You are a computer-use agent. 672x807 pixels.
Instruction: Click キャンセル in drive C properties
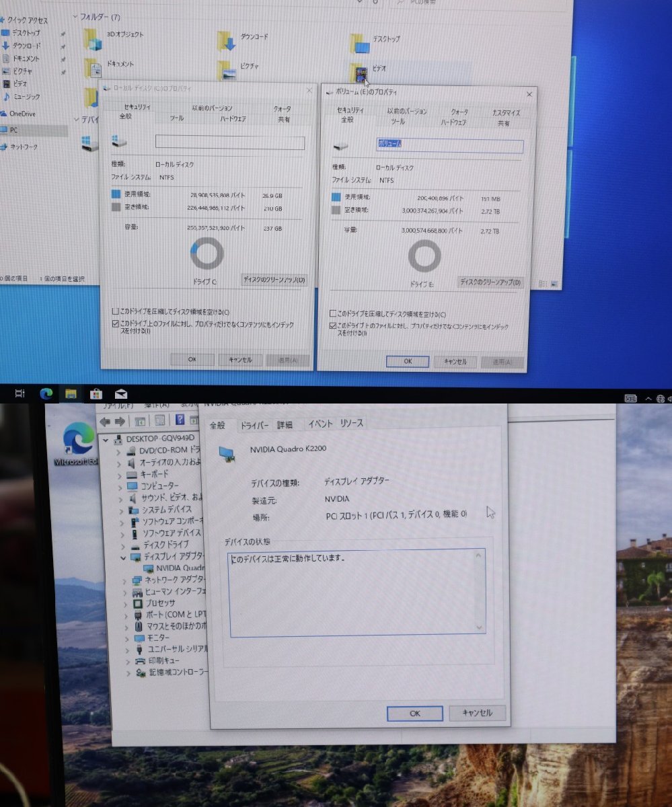click(x=240, y=360)
